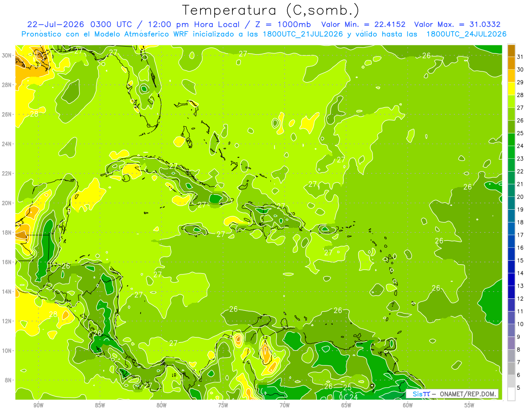Pick the teal legend swatch between 19 and 20
This screenshot has width=532, height=411.
(511, 203)
